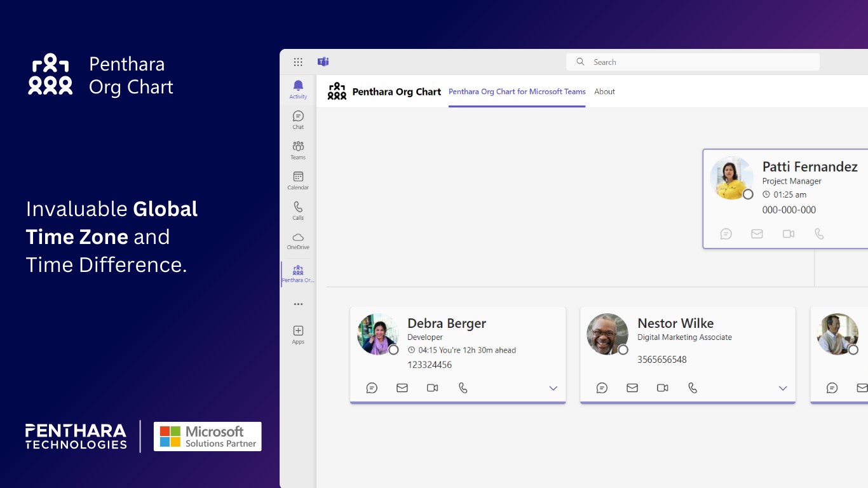This screenshot has width=868, height=488.
Task: Select Penthara Org Chart sidebar app
Action: [298, 274]
